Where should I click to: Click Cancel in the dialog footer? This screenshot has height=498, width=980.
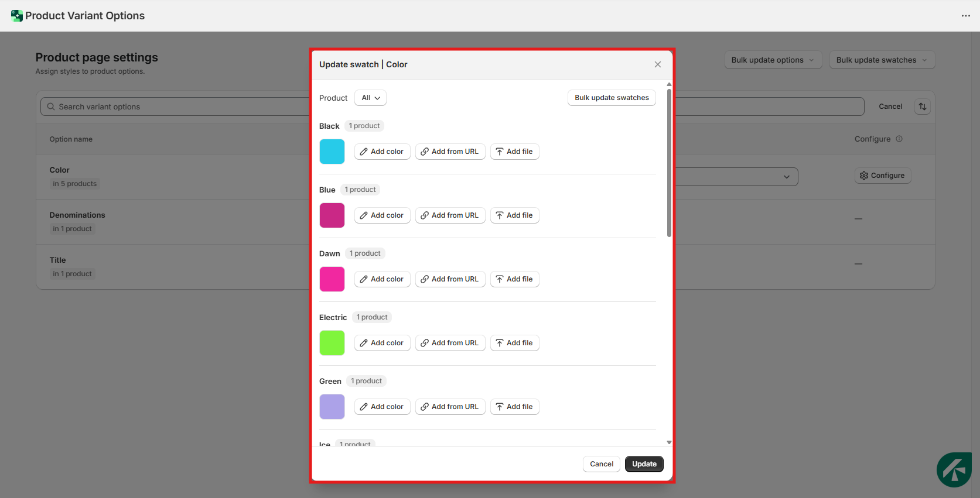click(x=601, y=464)
